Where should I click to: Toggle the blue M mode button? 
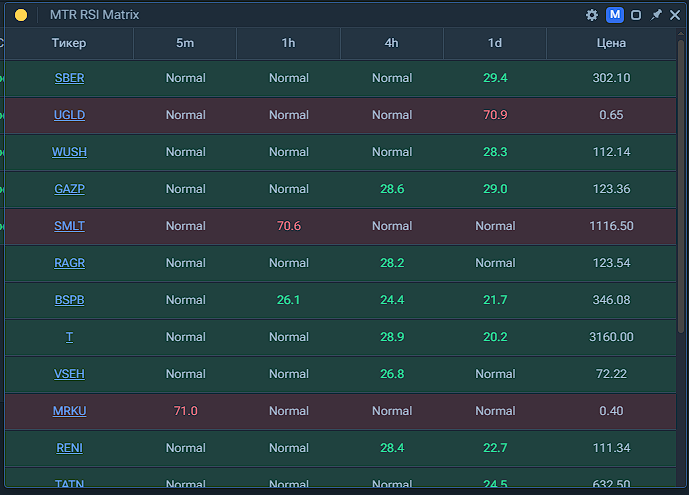(x=615, y=15)
